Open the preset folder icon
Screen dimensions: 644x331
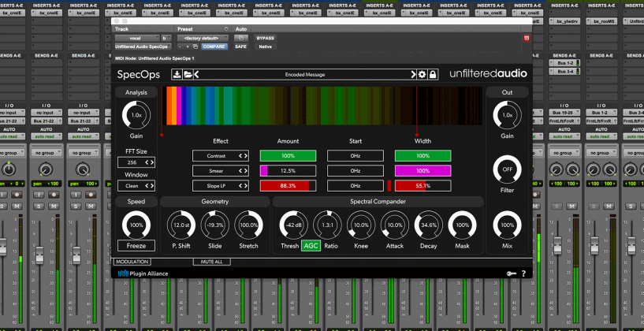pyautogui.click(x=188, y=74)
